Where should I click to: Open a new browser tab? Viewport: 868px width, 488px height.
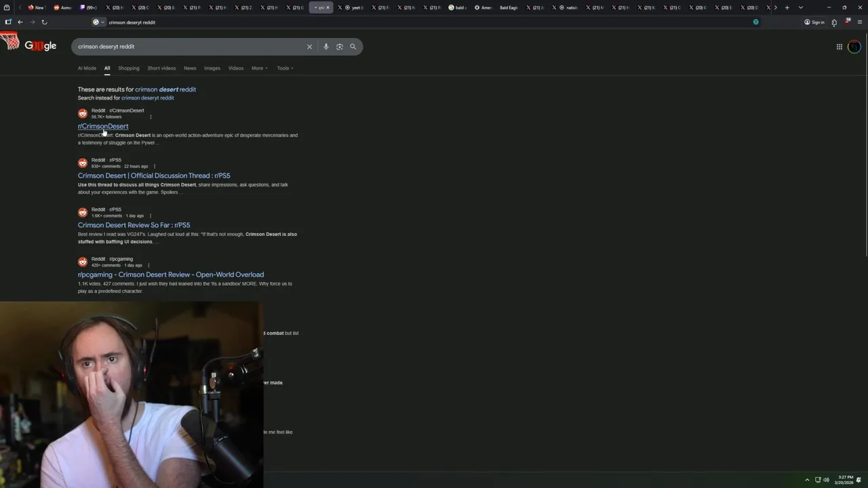787,7
